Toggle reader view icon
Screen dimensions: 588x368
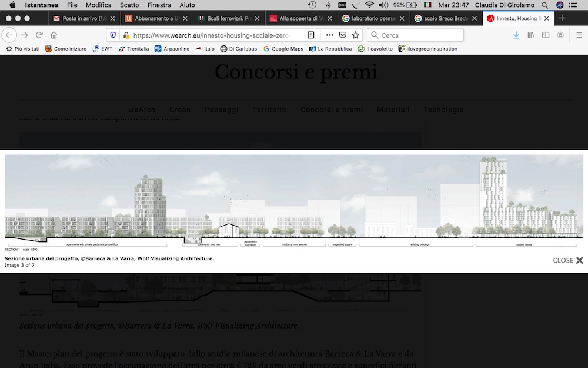click(311, 35)
